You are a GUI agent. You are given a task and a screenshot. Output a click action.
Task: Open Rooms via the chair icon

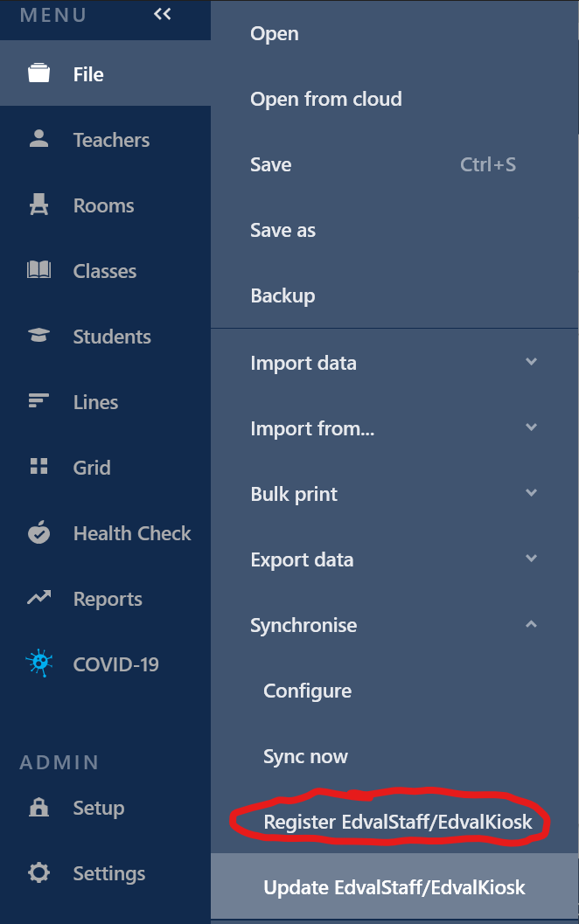tap(39, 205)
